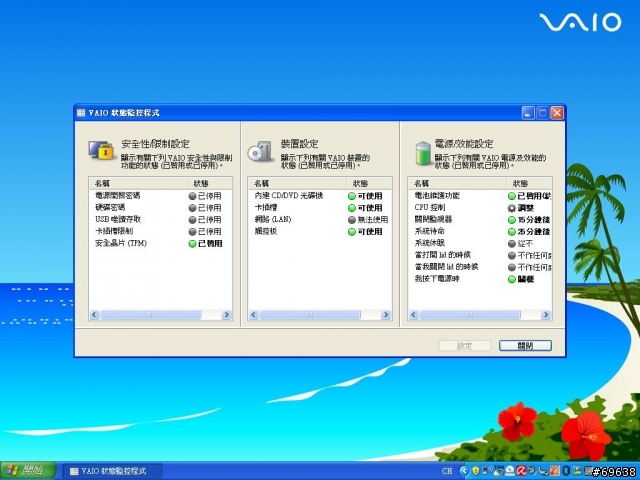Screen dimensions: 640x480
Task: Click the 已啓用 status text for 安全晶片 (TPM)
Action: pos(210,244)
